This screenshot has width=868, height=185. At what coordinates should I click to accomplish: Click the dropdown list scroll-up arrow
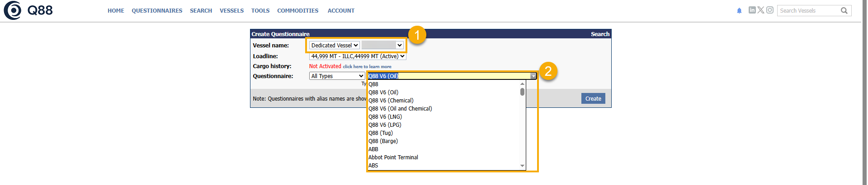pos(522,84)
